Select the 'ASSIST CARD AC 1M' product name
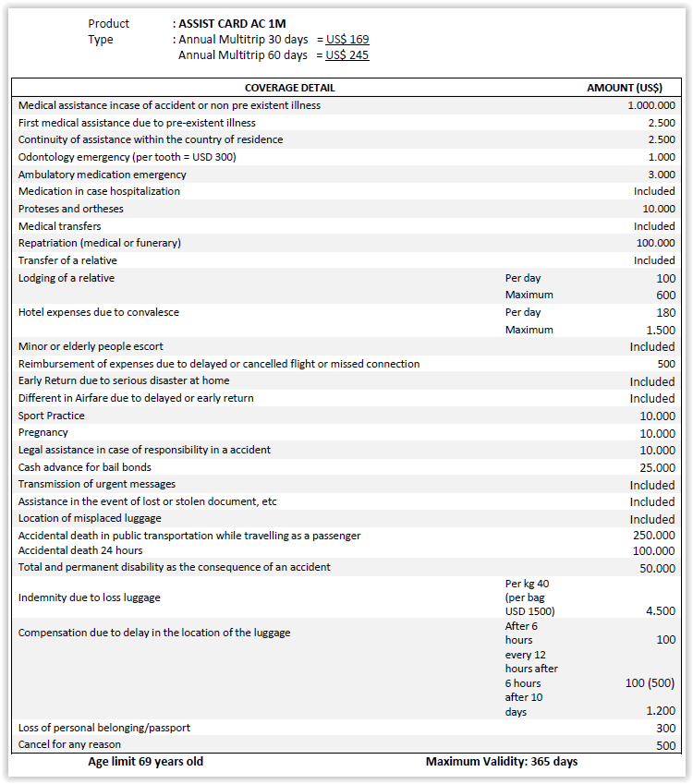 coord(232,23)
